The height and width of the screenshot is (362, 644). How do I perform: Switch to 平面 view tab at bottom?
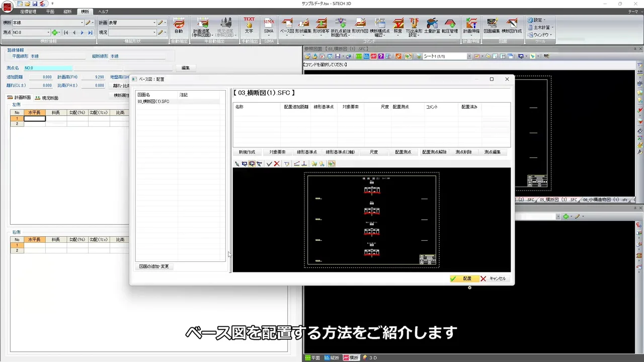pos(312,358)
